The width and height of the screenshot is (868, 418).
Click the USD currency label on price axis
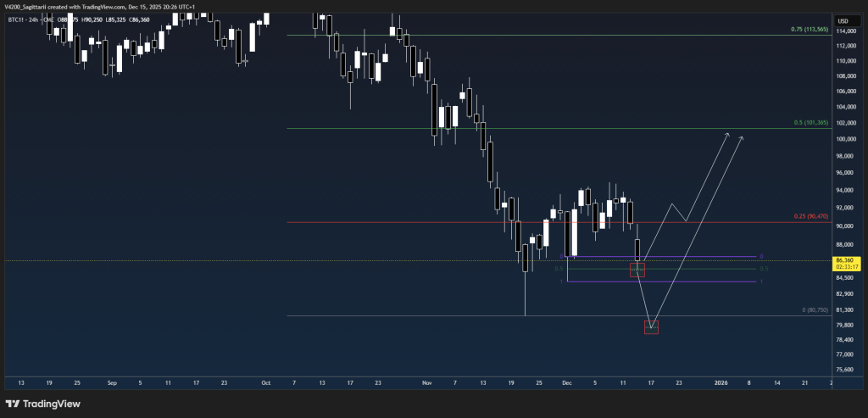(x=843, y=20)
